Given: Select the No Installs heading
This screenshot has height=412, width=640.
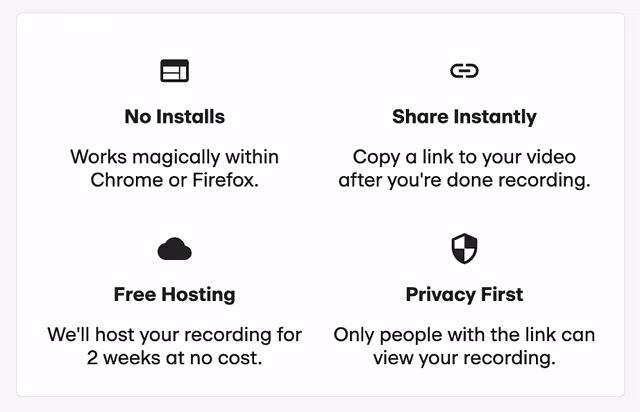Looking at the screenshot, I should coord(174,117).
